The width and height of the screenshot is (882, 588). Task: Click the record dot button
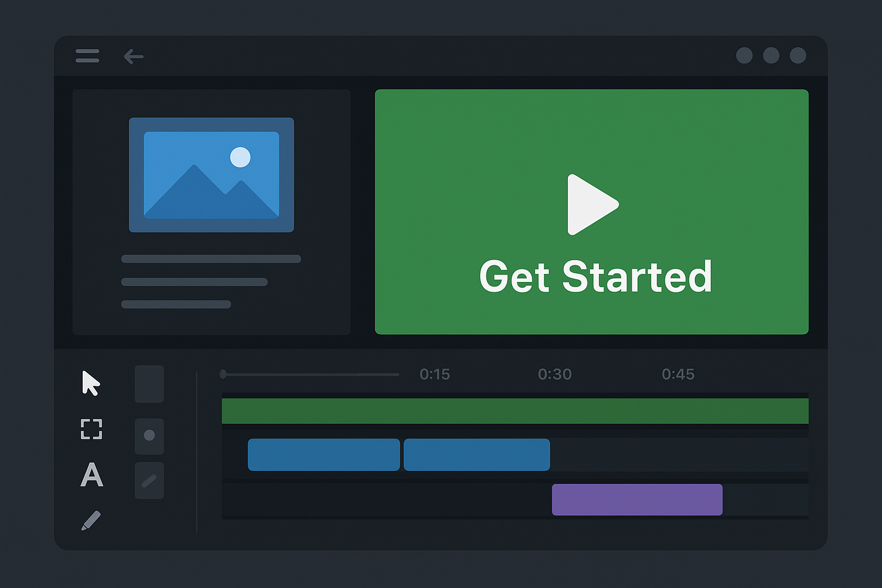(x=149, y=435)
